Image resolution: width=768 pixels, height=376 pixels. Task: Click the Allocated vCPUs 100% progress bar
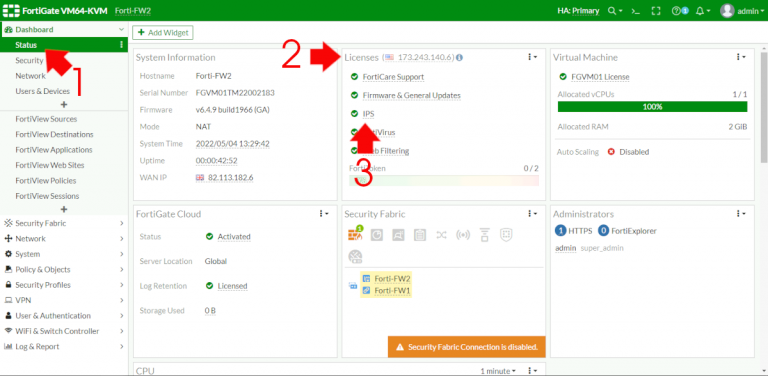click(x=652, y=107)
